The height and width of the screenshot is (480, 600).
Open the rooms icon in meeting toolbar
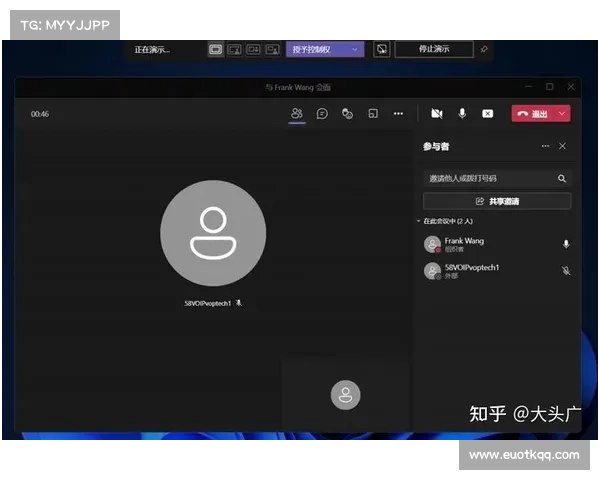point(373,114)
